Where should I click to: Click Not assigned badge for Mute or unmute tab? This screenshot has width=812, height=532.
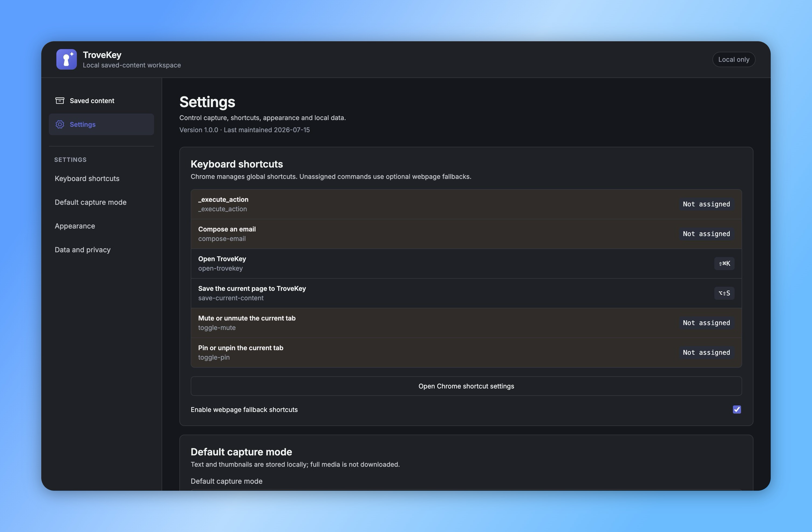[x=706, y=323]
